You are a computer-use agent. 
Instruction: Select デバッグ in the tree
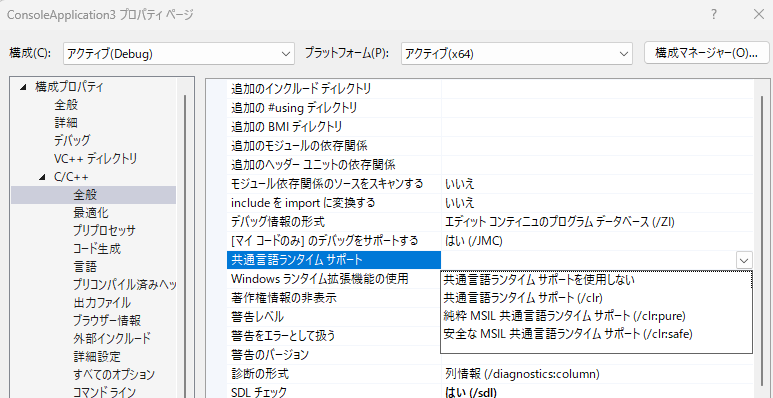[x=72, y=141]
